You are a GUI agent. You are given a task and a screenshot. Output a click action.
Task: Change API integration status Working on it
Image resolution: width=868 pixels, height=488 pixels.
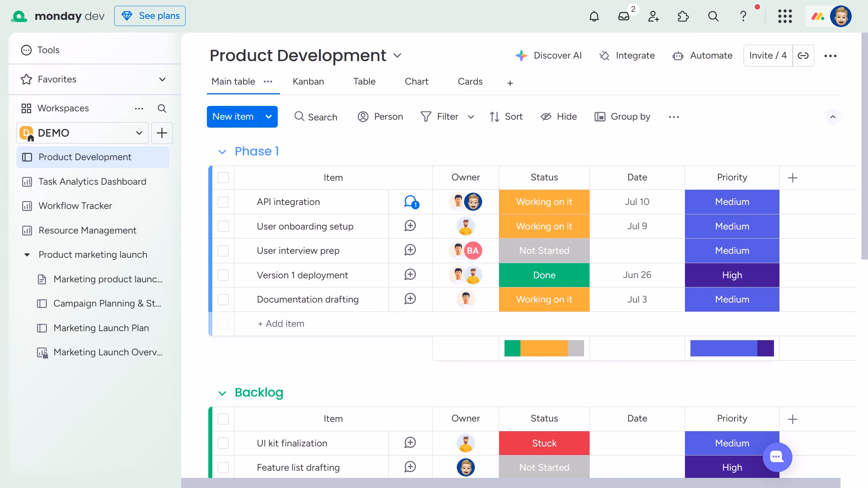[x=544, y=202]
